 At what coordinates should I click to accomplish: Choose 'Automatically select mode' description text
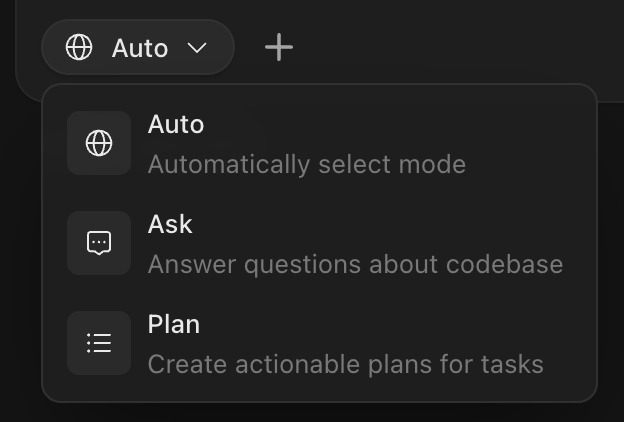coord(306,164)
